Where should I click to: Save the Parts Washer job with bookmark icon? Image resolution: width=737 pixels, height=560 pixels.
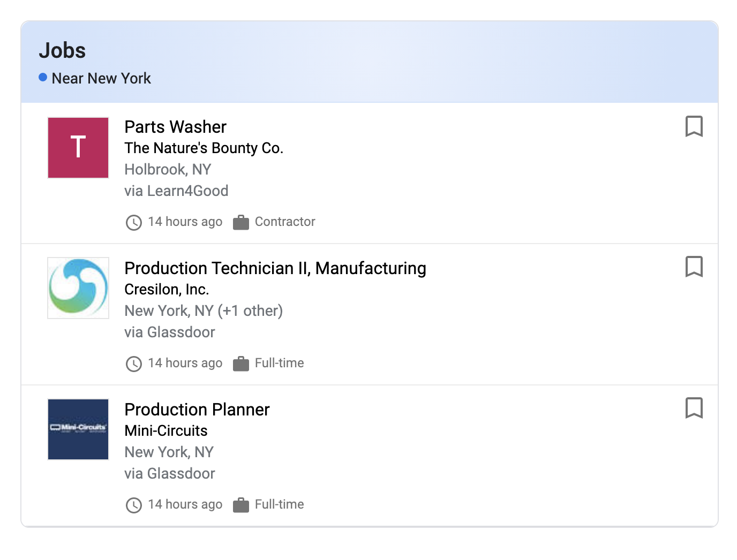[x=694, y=126]
